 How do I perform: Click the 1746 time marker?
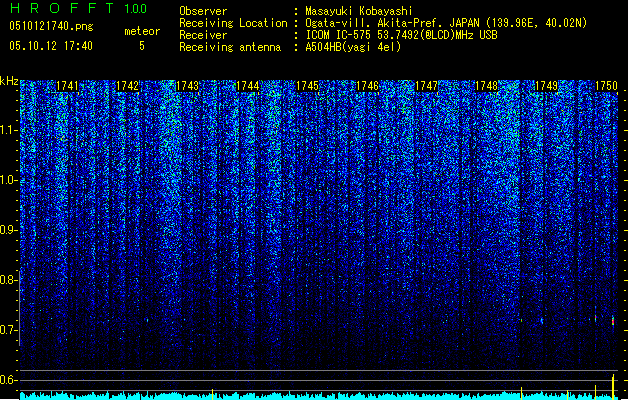(x=367, y=86)
